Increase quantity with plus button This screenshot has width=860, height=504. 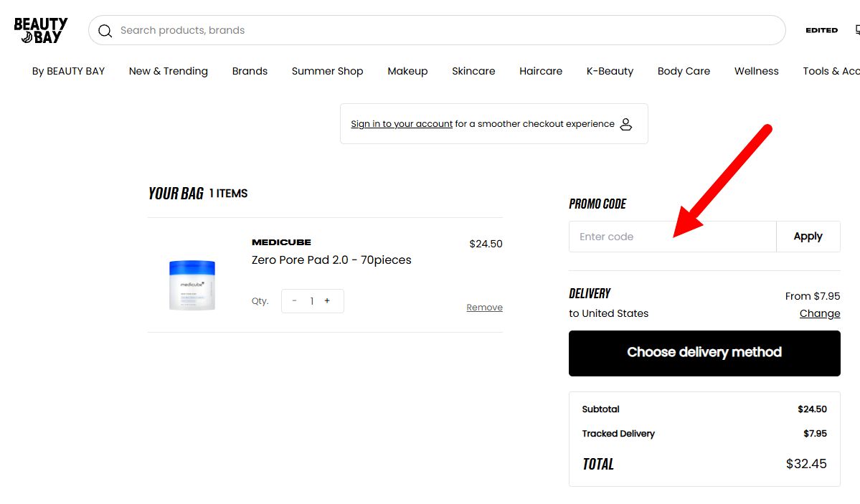click(327, 301)
